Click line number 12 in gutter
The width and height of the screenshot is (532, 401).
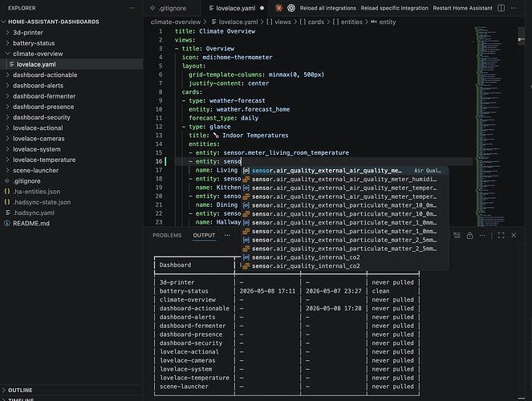click(x=159, y=127)
